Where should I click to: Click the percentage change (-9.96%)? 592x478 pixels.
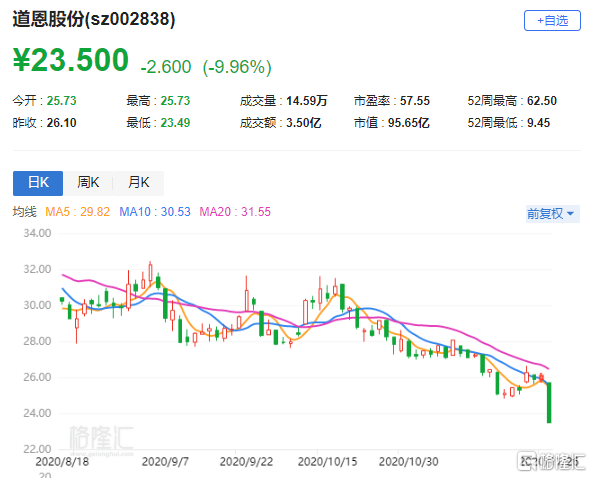coord(237,68)
